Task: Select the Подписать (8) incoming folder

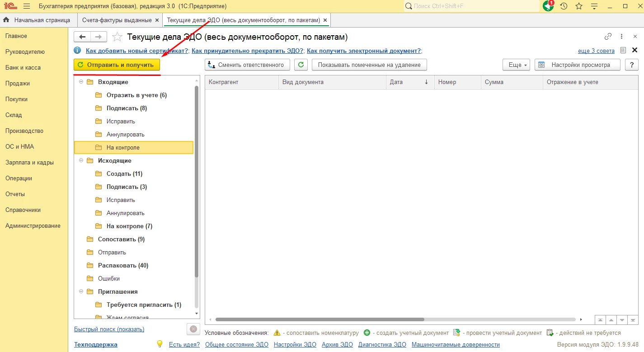Action: click(x=127, y=108)
